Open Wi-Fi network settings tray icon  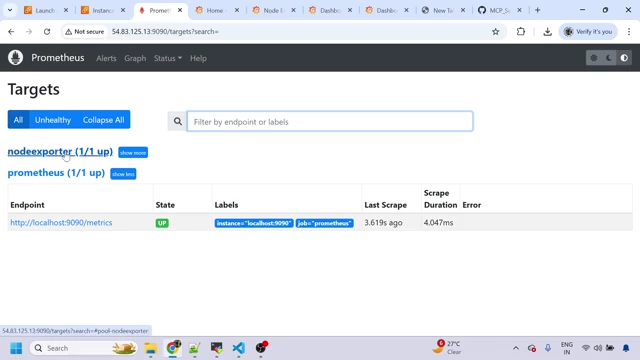pos(586,348)
